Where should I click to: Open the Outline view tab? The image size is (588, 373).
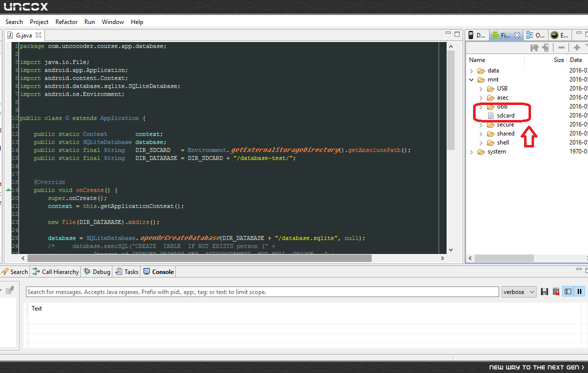click(536, 35)
